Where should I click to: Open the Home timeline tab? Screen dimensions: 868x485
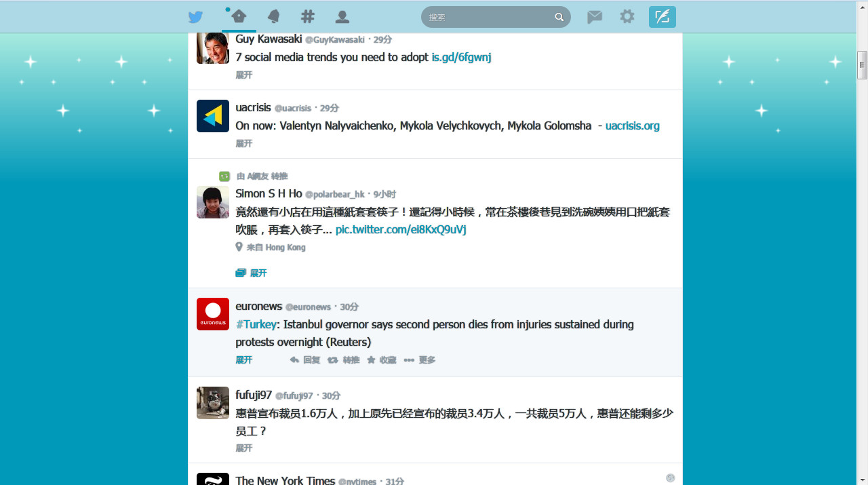tap(239, 17)
